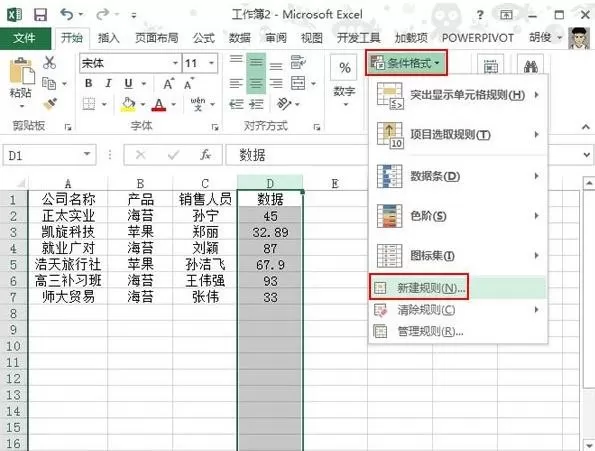This screenshot has height=451, width=595.
Task: Apply the red font color A
Action: click(159, 104)
